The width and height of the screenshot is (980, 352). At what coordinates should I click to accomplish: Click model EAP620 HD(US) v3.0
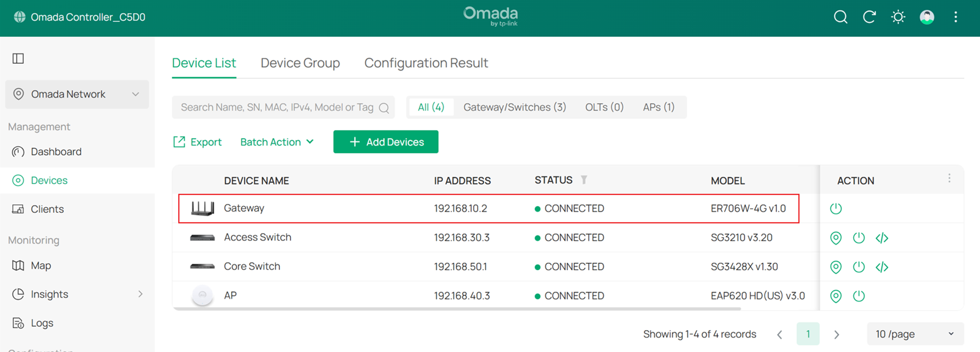point(757,296)
